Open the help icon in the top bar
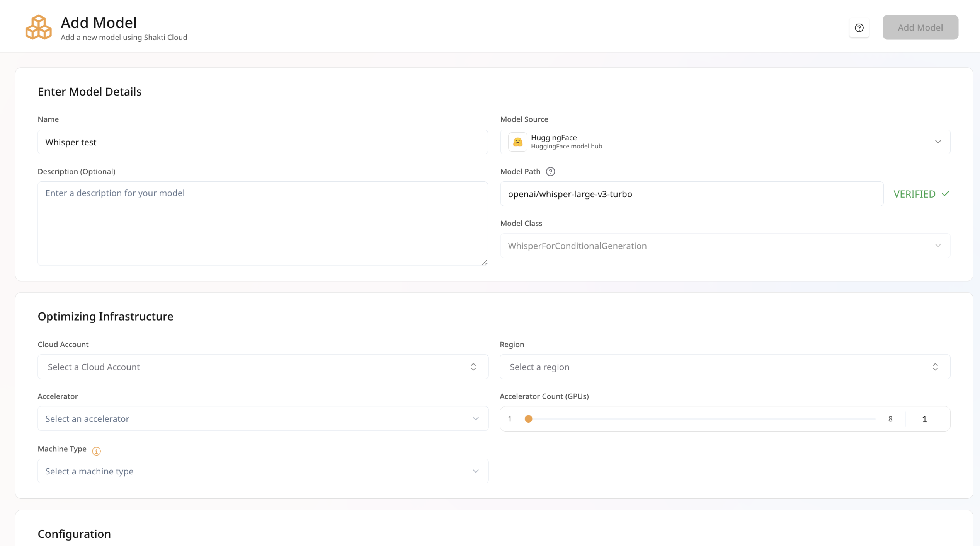The width and height of the screenshot is (980, 546). tap(859, 27)
